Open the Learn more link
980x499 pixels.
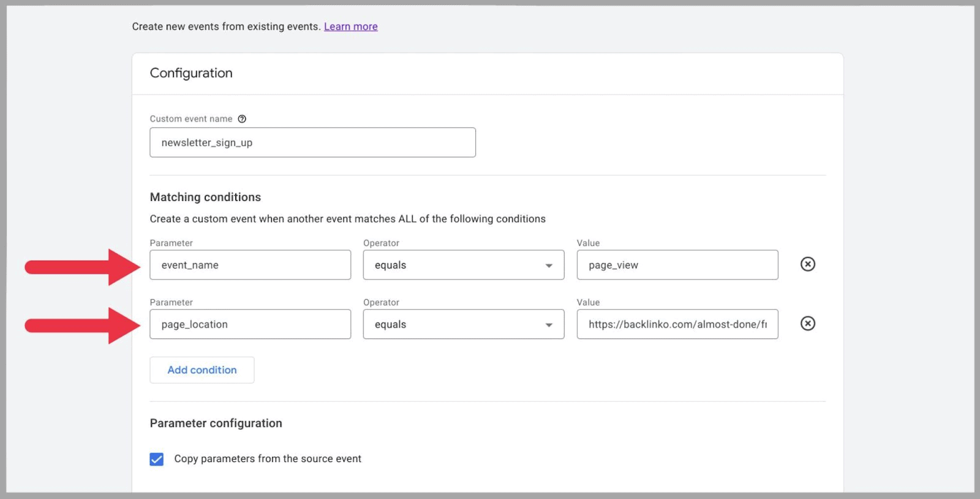(350, 26)
